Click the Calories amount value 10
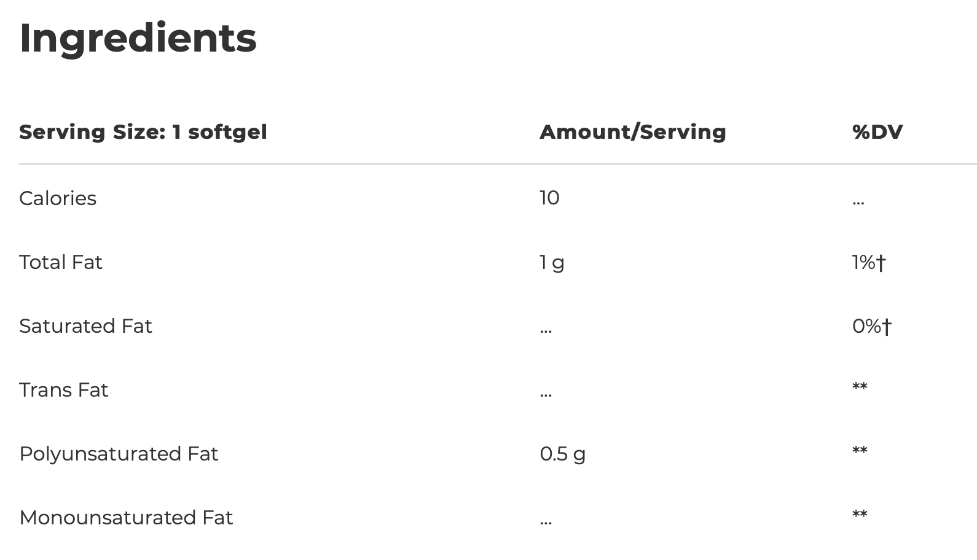The width and height of the screenshot is (977, 560). click(549, 198)
